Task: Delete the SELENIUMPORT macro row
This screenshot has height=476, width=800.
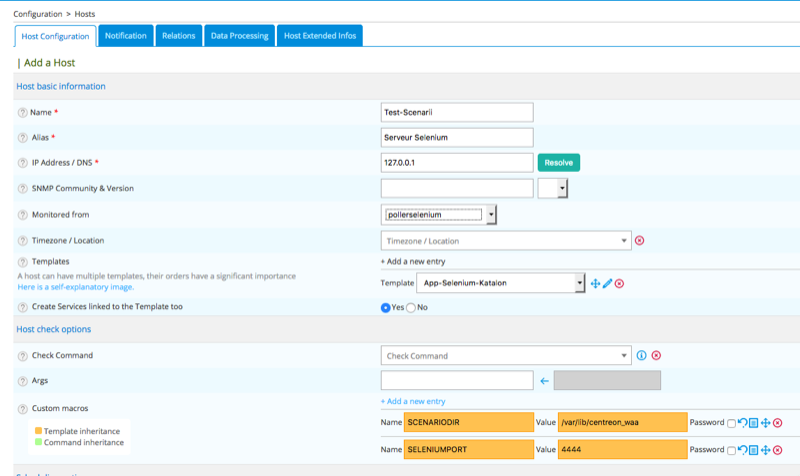Action: 777,451
